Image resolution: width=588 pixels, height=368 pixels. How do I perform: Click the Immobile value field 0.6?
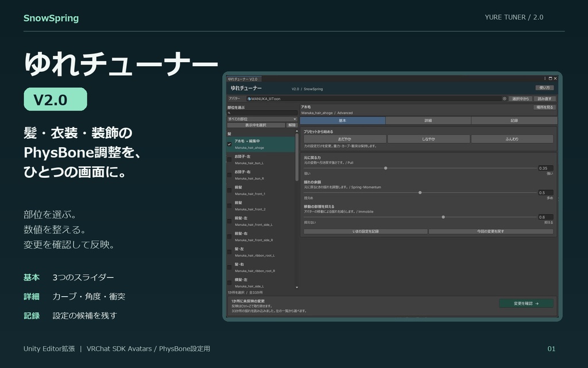tap(546, 217)
